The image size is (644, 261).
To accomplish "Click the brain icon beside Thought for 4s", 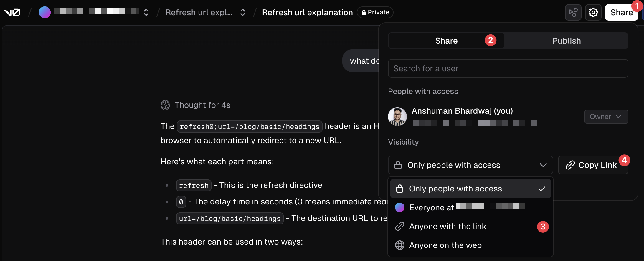I will (x=165, y=105).
